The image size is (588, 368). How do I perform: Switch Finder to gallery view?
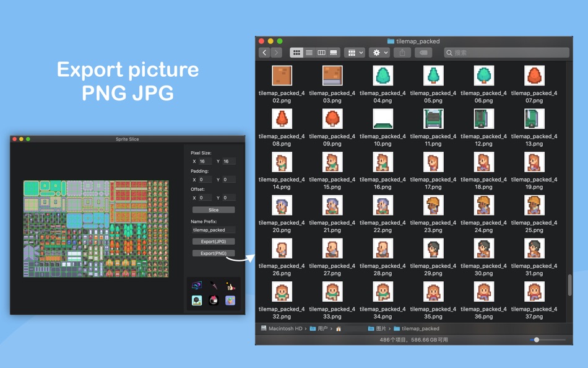tap(334, 53)
